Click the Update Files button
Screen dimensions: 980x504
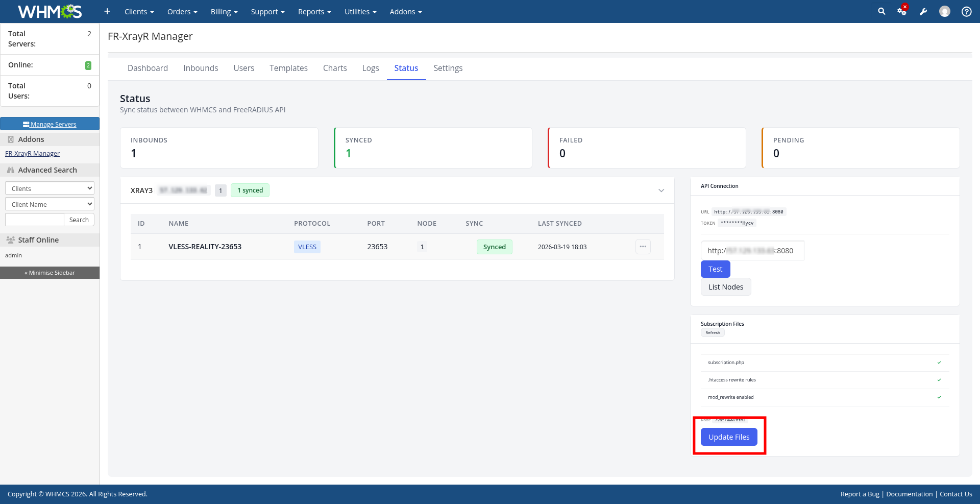click(728, 437)
